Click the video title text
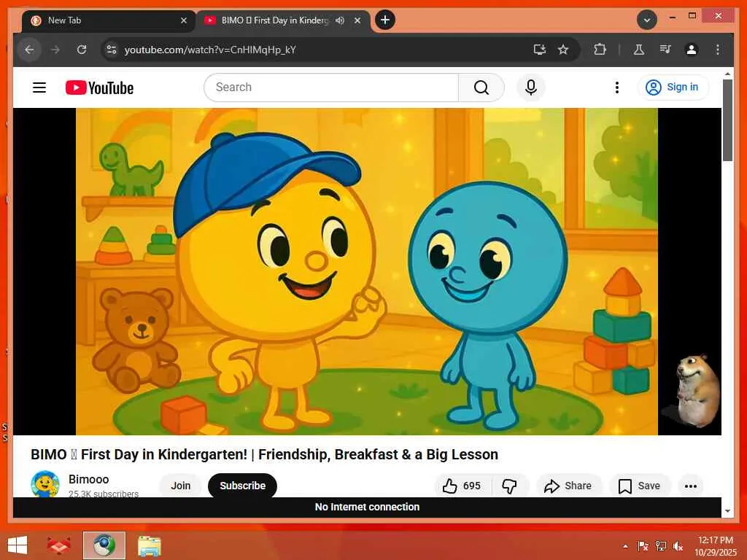 click(x=264, y=454)
